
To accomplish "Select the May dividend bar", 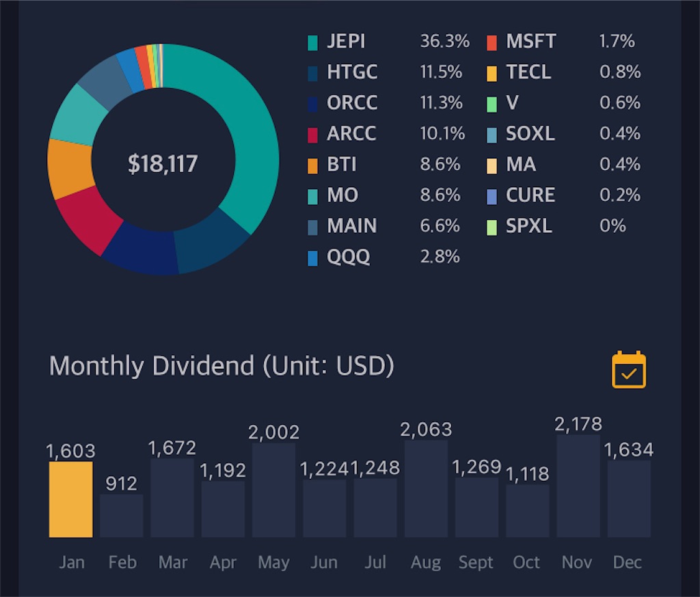I will coord(273,490).
